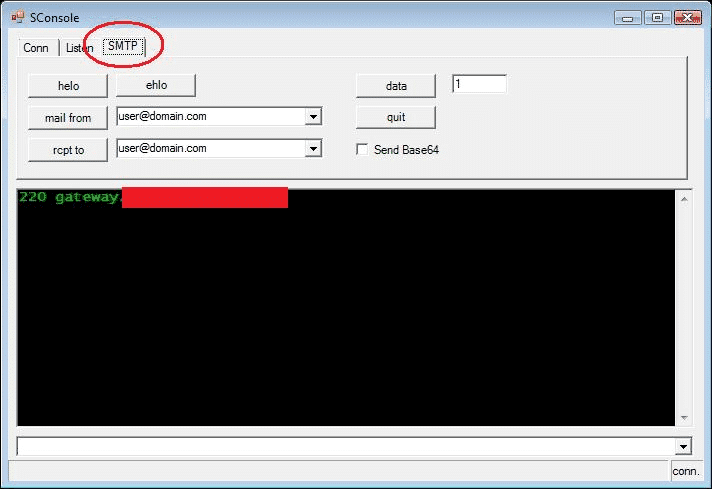Switch to the Listen tab
Image resolution: width=712 pixels, height=489 pixels.
[x=79, y=48]
